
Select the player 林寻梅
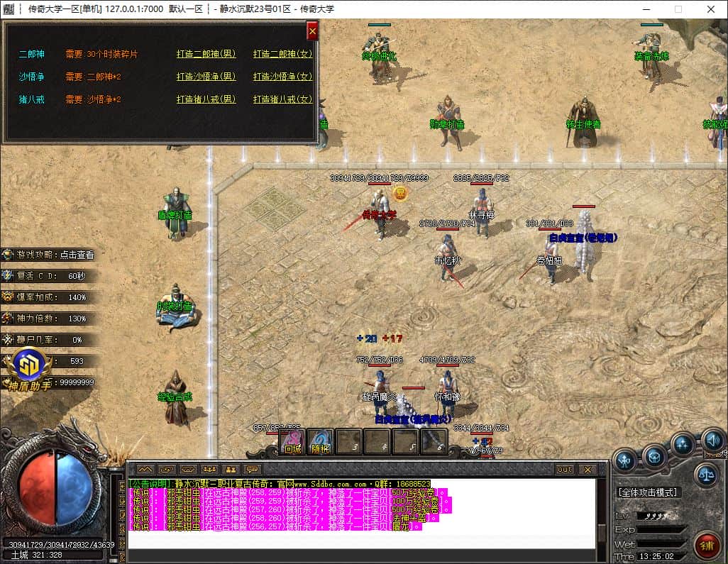point(482,213)
